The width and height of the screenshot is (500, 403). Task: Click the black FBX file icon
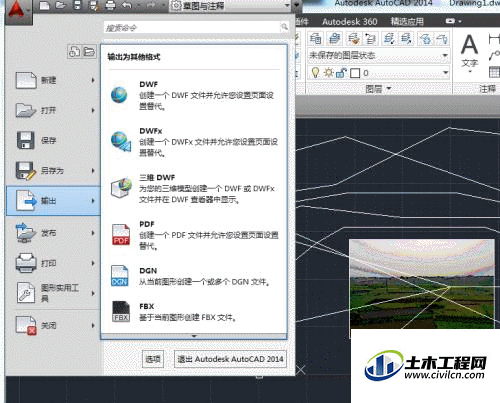(x=121, y=312)
